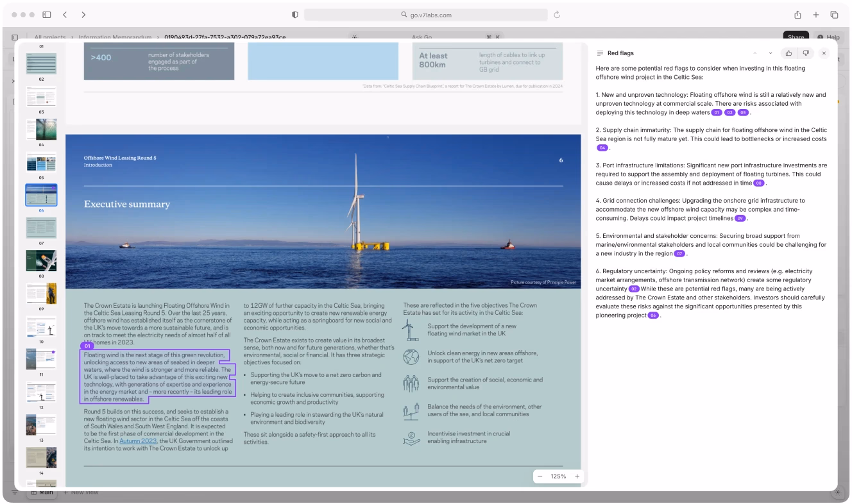Screen dimensions: 852x504
Task: Open citation 07 under Environmental and stakeholder concerns
Action: point(680,254)
